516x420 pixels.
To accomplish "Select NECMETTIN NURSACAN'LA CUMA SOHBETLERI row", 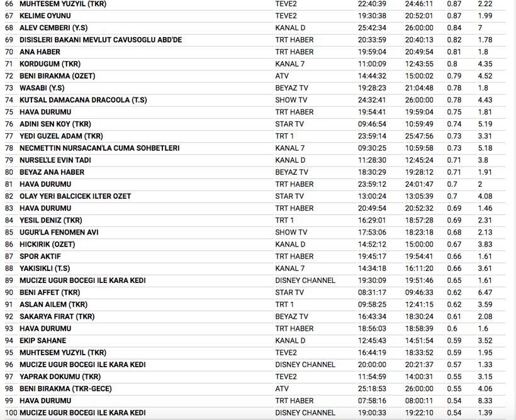I will (99, 148).
